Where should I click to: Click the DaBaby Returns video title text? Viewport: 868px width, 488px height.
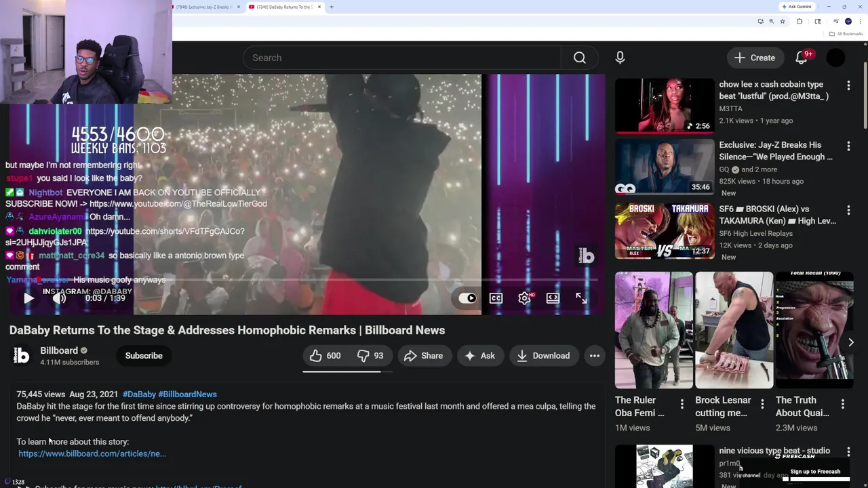pos(227,330)
